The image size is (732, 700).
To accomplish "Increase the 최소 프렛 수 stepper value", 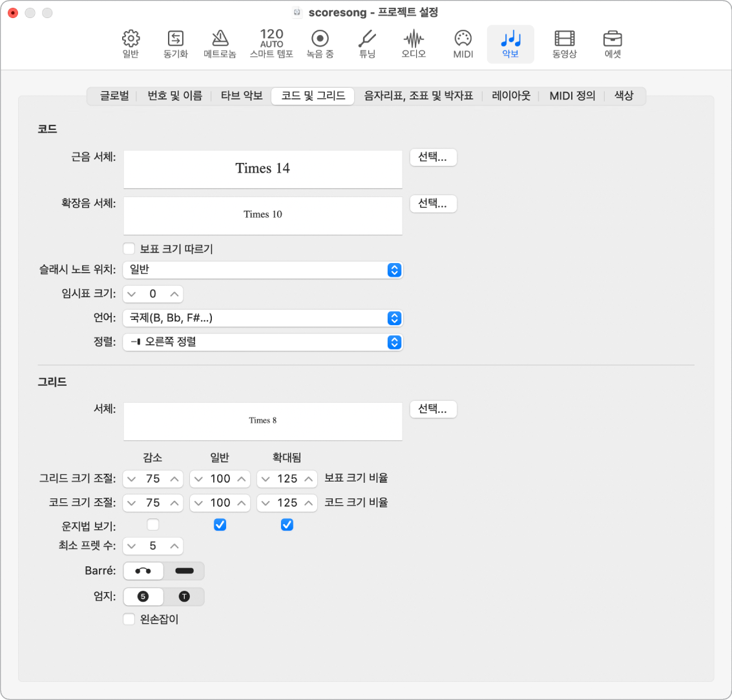I will point(174,546).
